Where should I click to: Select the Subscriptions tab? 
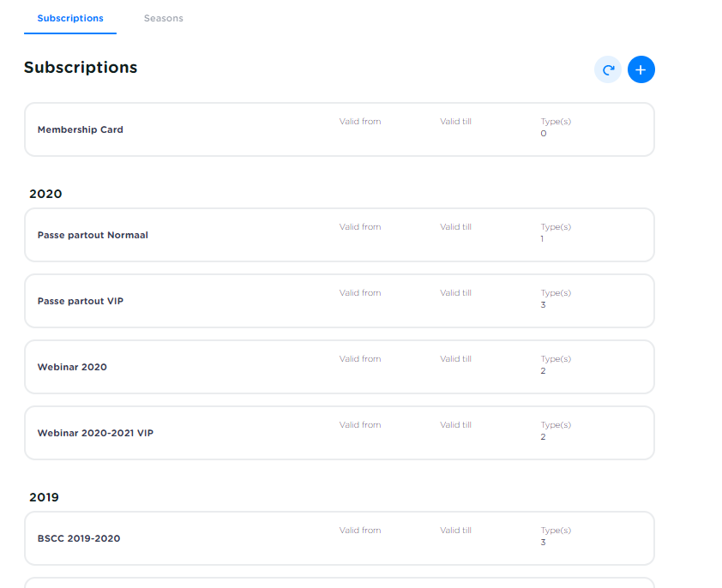[70, 18]
